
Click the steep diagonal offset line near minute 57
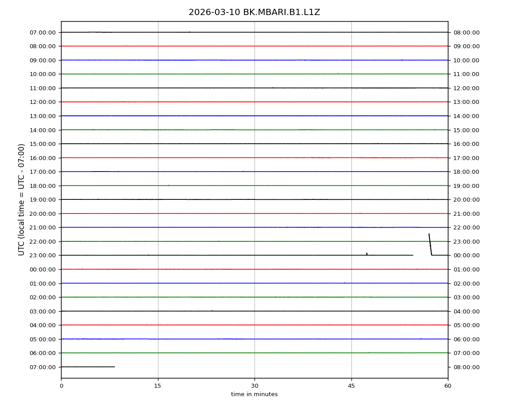tap(430, 244)
